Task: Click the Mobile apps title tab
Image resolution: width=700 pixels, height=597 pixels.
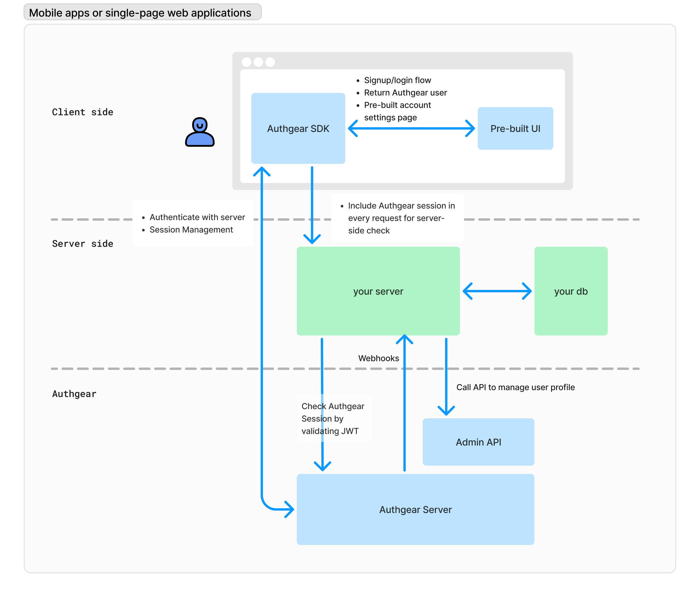Action: coord(142,12)
